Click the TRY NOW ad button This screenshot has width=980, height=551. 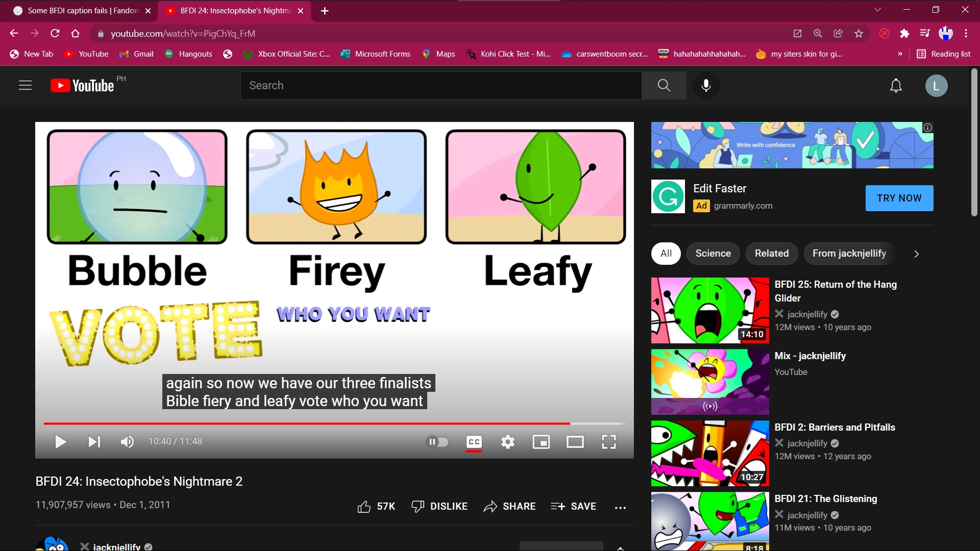[899, 198]
